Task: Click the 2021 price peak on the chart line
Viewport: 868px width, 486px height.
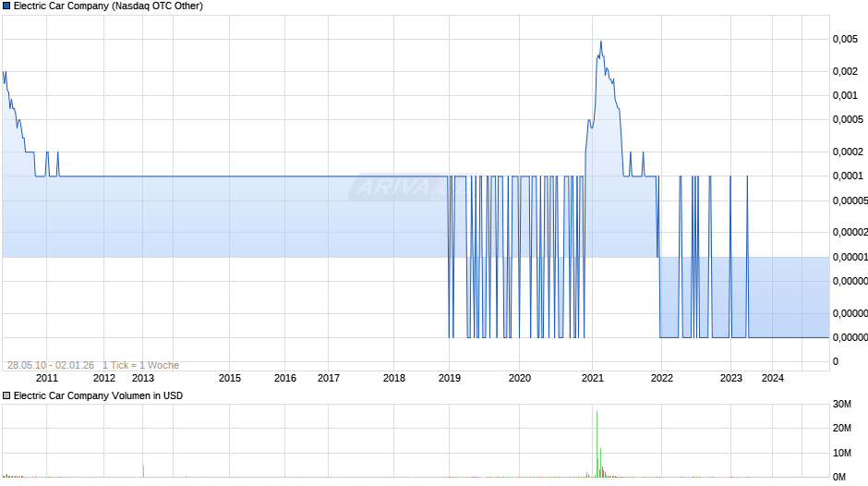Action: coord(601,43)
